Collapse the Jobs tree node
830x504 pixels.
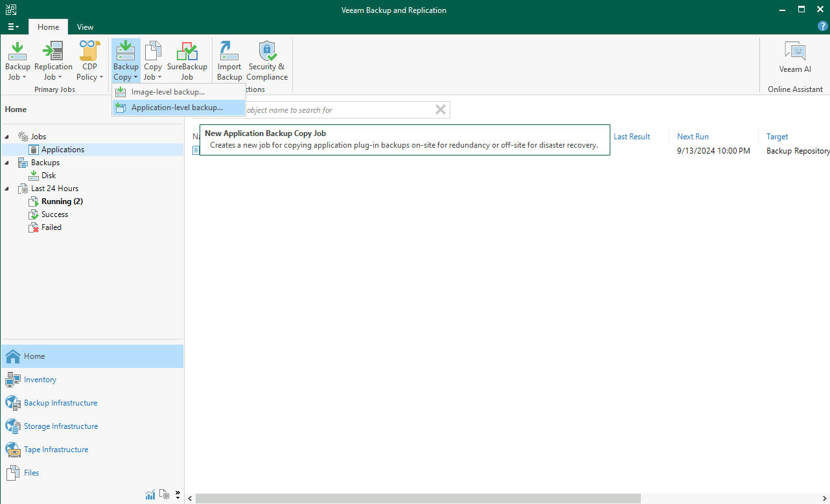point(7,137)
